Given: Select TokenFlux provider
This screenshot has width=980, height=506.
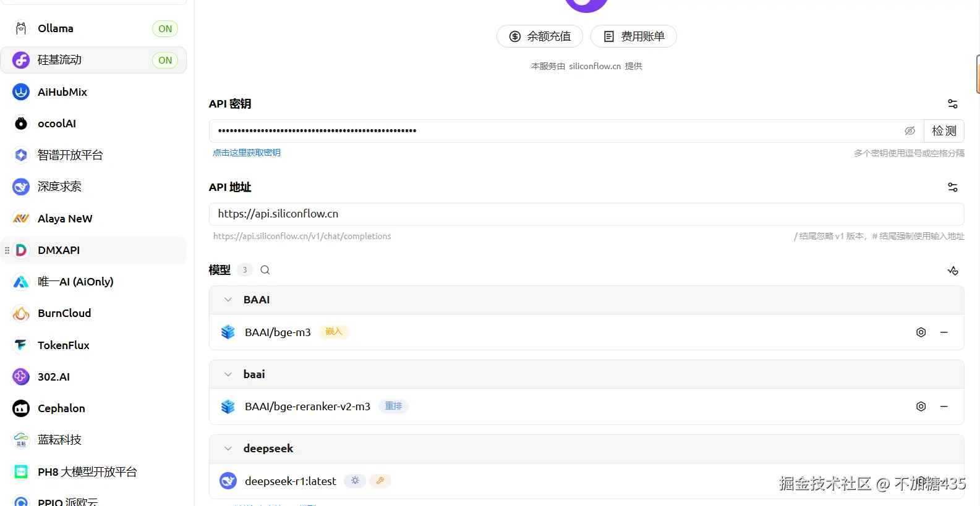Looking at the screenshot, I should (93, 345).
